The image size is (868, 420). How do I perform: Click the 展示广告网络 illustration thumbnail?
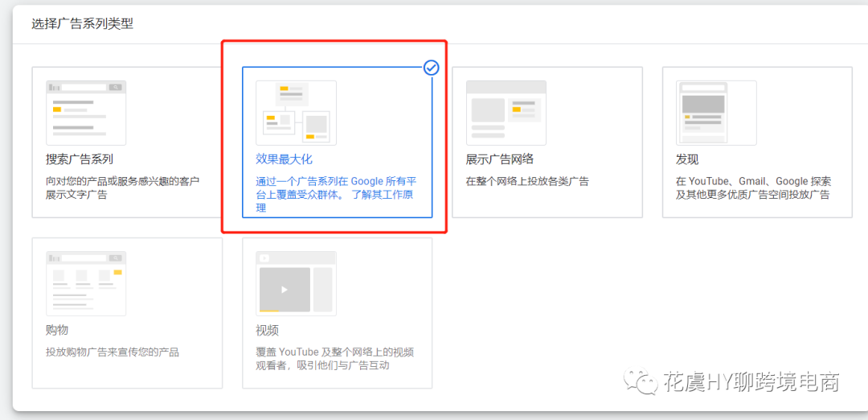[x=506, y=113]
